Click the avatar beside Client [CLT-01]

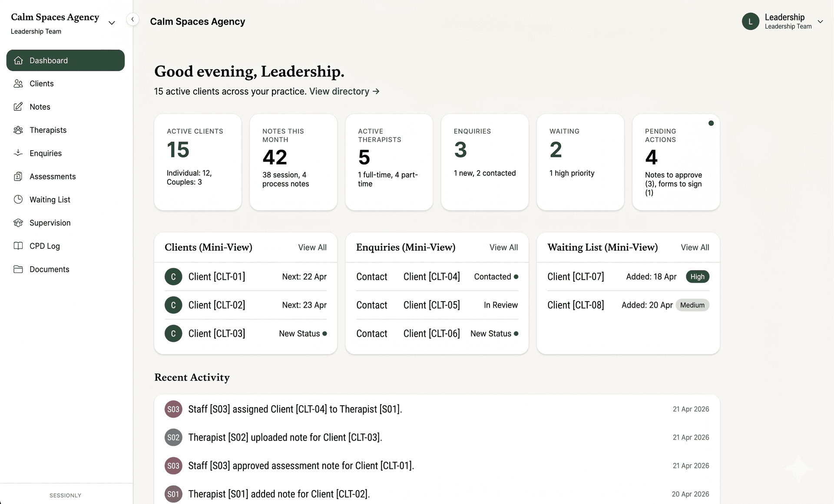[173, 277]
